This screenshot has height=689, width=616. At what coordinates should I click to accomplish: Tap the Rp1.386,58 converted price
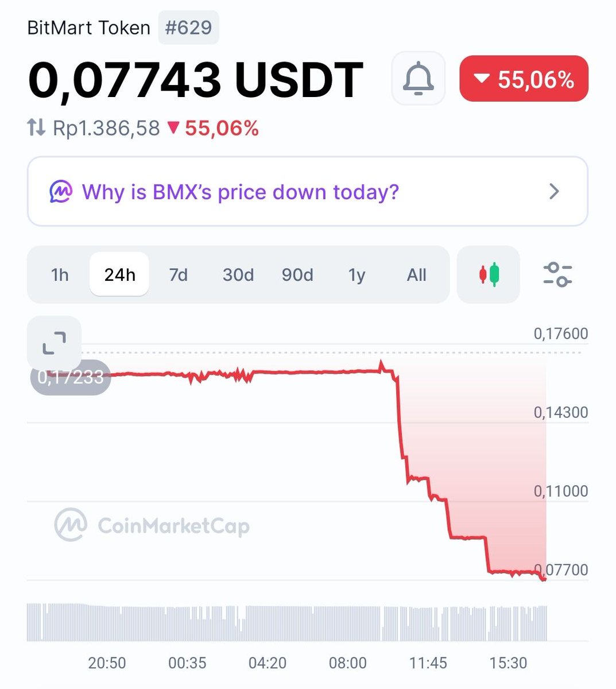point(106,128)
